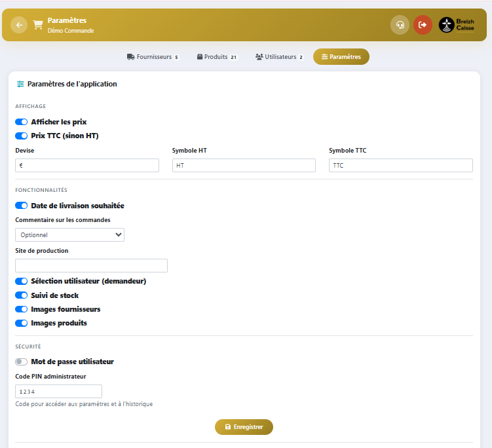Open the Fournisseurs tab

click(x=153, y=57)
